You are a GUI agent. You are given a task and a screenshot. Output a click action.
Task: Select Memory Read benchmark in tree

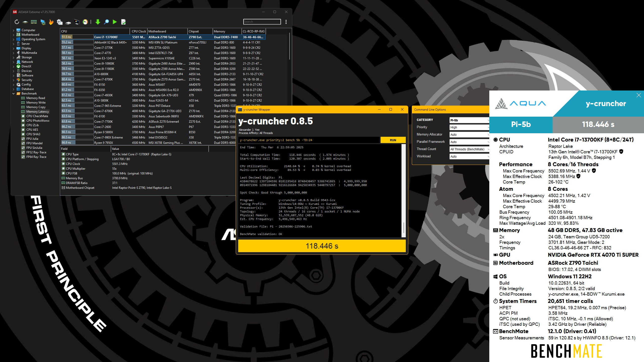tap(35, 98)
